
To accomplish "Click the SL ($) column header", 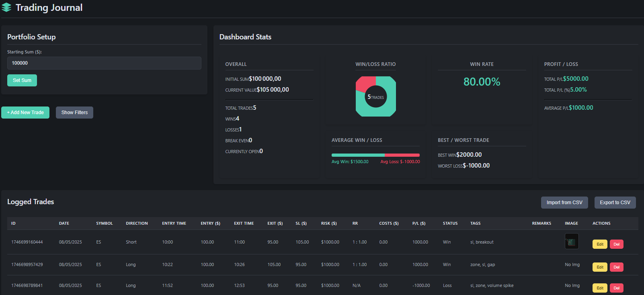I will pyautogui.click(x=301, y=223).
